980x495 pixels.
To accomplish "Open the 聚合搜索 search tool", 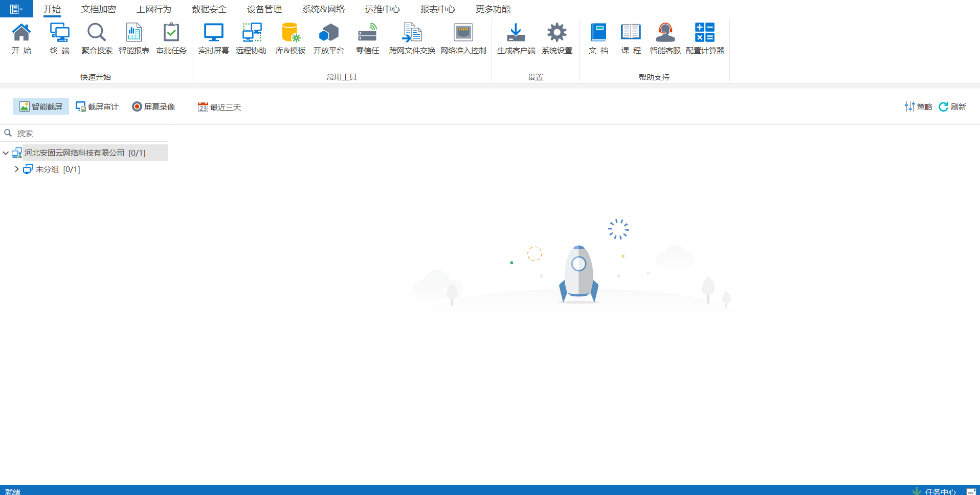I will click(x=97, y=38).
